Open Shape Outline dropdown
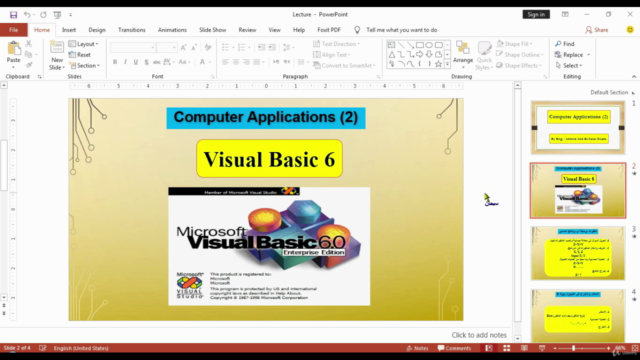This screenshot has width=640, height=360. 520,55
